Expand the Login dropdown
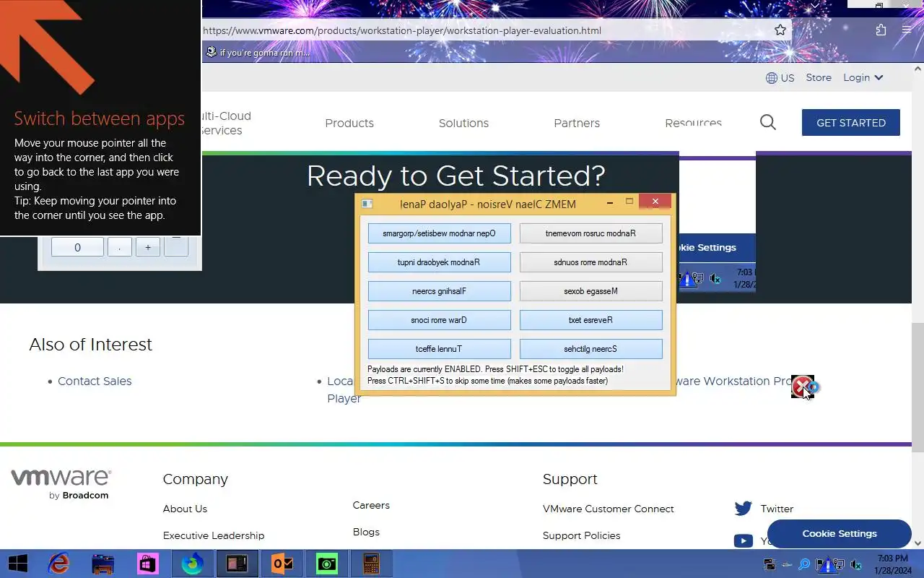The image size is (924, 578). pyautogui.click(x=863, y=77)
